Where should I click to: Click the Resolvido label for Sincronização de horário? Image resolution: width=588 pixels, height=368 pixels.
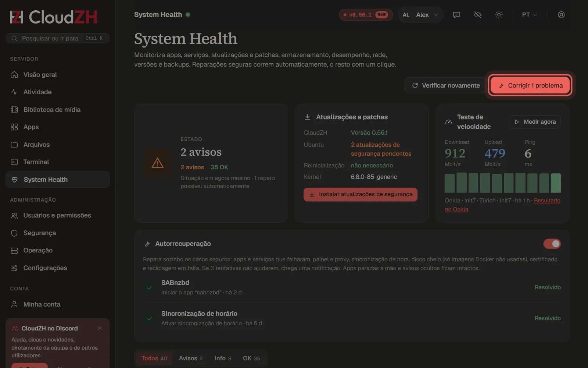548,318
